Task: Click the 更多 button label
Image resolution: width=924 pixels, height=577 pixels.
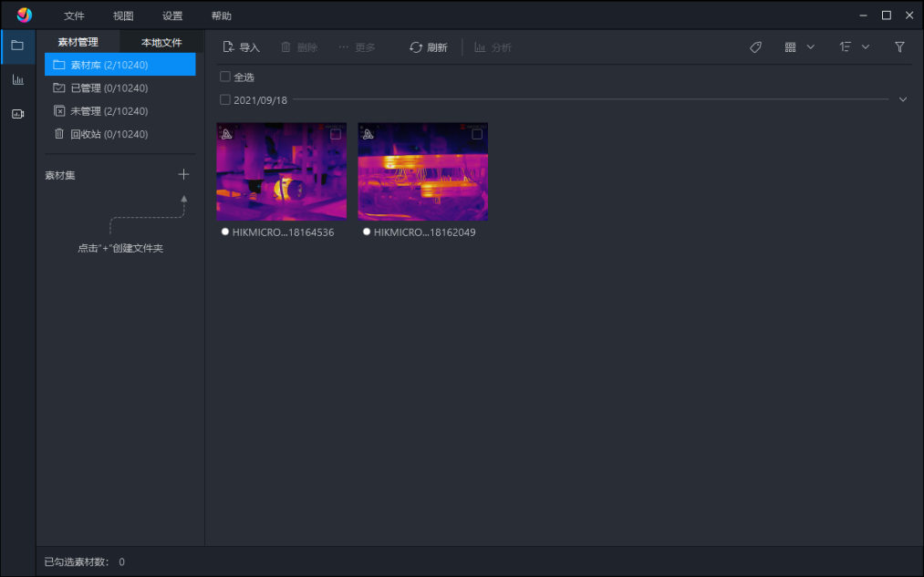Action: (365, 47)
